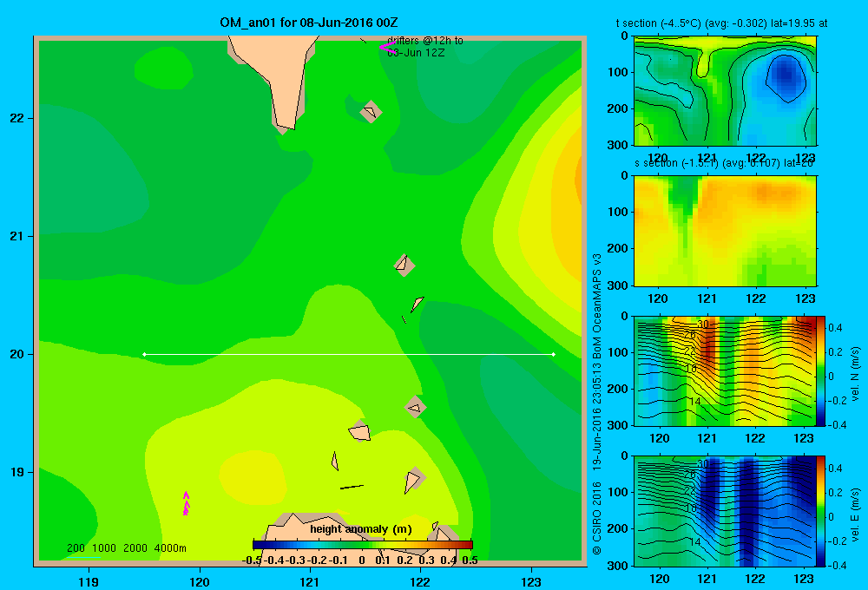
Task: Click the vel. E color scale bar
Action: click(821, 511)
